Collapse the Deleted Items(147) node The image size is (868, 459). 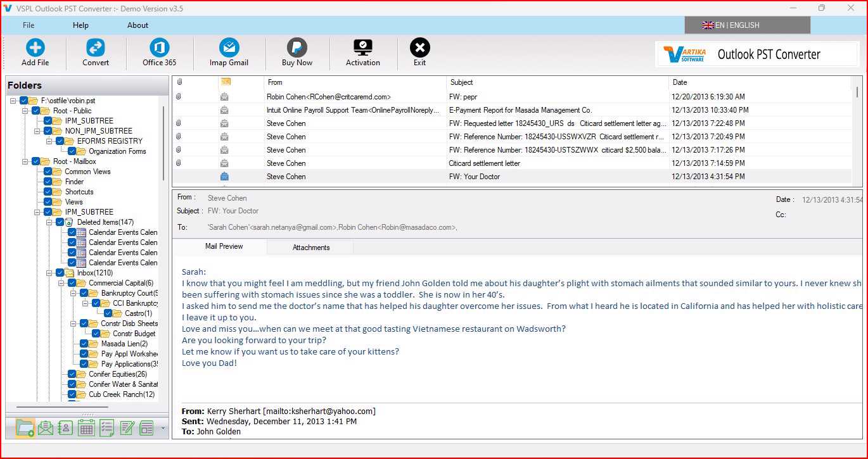[49, 222]
